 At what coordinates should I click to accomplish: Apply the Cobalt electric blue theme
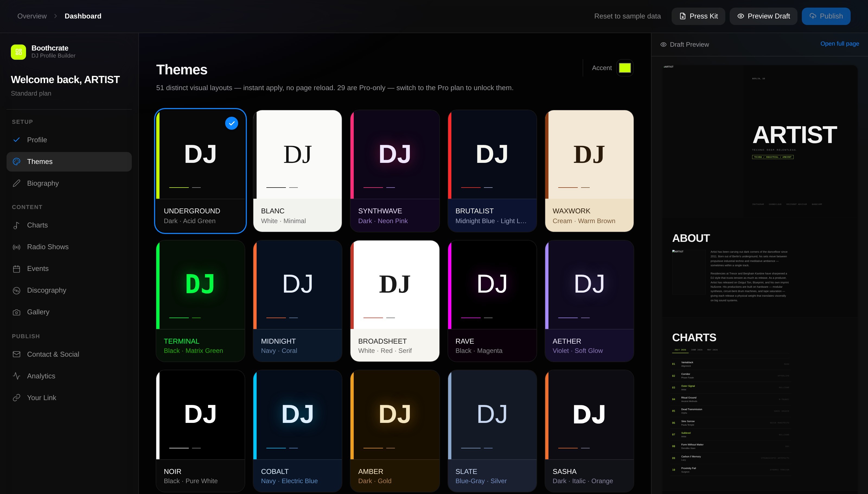pos(297,431)
